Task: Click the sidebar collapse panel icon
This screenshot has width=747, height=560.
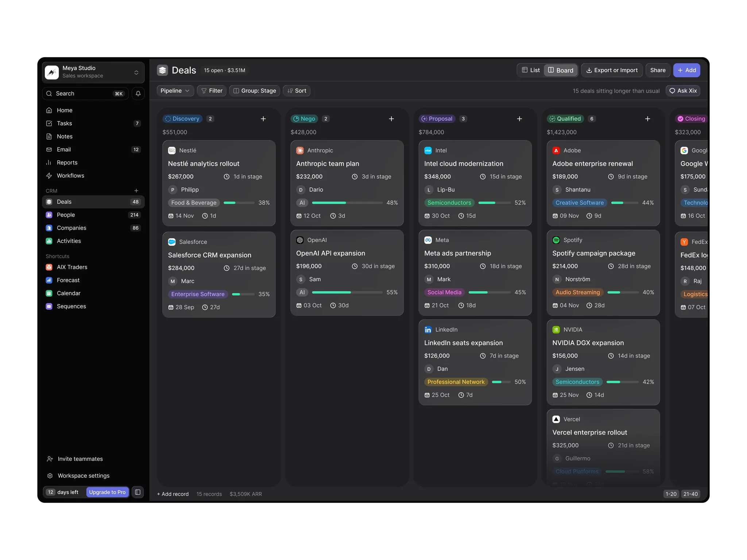Action: (138, 492)
